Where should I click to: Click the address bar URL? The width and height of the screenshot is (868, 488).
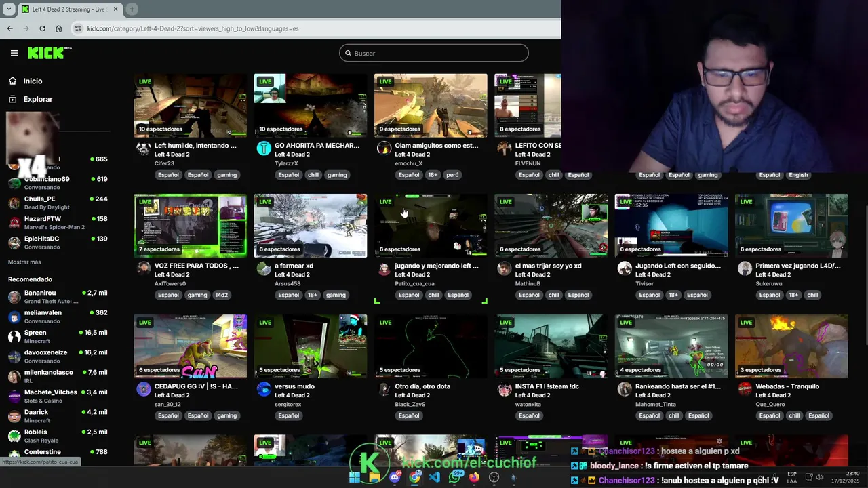[x=193, y=28]
